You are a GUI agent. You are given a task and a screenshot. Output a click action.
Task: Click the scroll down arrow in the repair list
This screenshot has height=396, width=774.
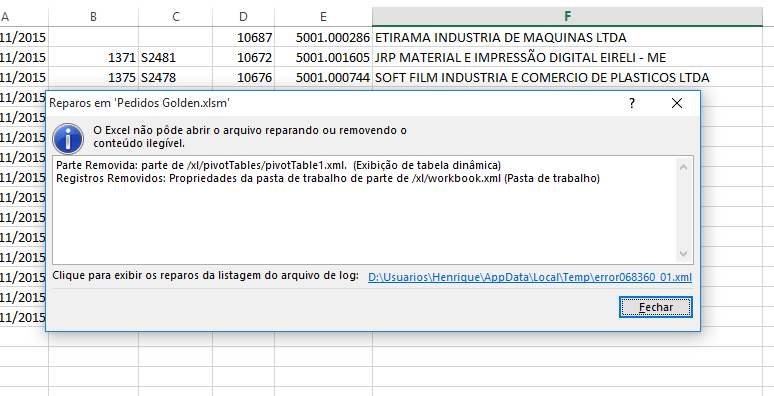coord(684,254)
